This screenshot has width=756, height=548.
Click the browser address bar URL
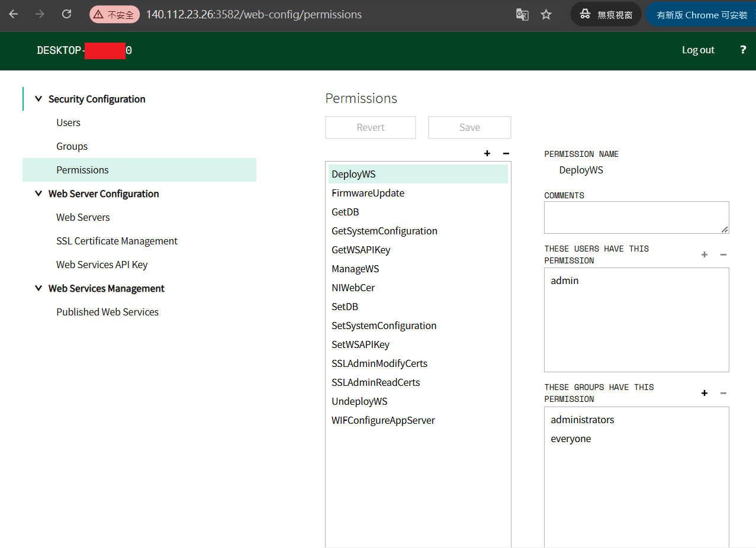(254, 15)
